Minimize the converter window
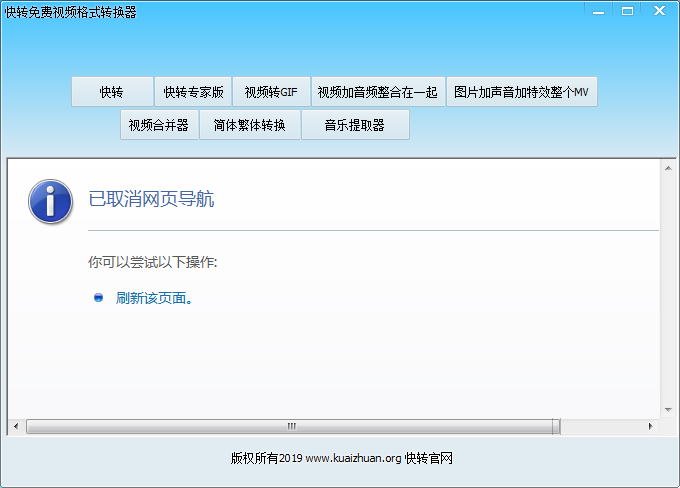The width and height of the screenshot is (680, 488). pos(598,11)
